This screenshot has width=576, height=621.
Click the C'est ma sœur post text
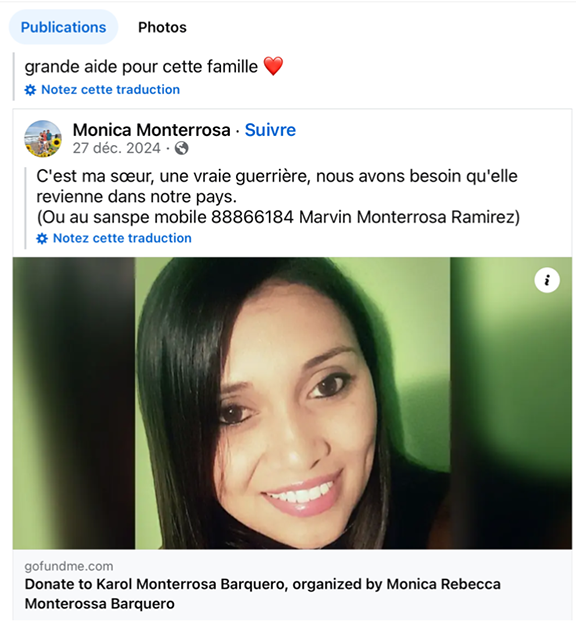coord(277,186)
